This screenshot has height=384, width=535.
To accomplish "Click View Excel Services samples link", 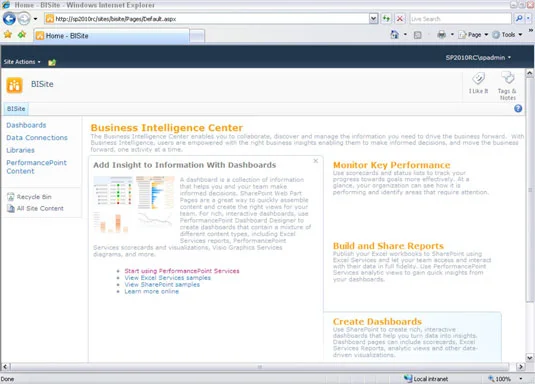I will coord(167,278).
